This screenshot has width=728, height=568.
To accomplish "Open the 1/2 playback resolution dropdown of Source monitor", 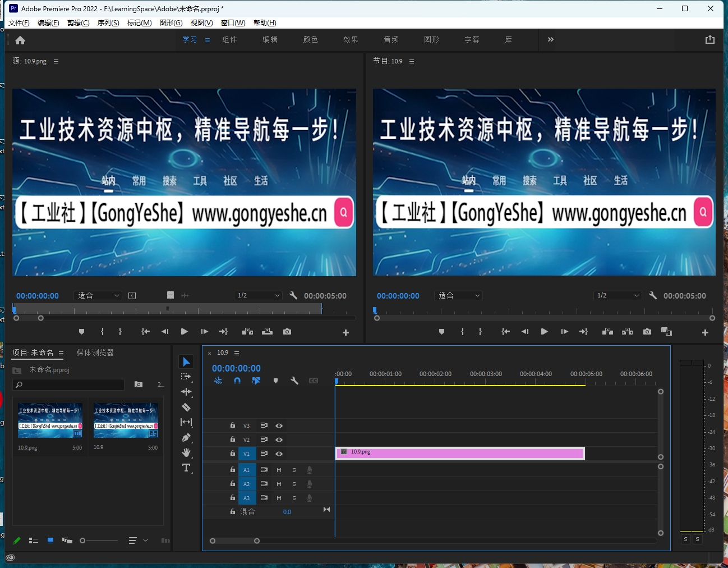I will pos(258,295).
